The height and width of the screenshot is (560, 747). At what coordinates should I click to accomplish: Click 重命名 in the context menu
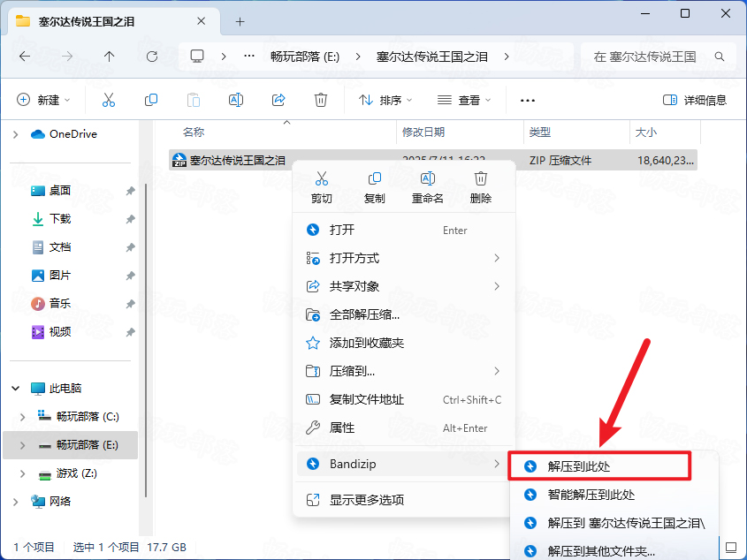tap(427, 187)
